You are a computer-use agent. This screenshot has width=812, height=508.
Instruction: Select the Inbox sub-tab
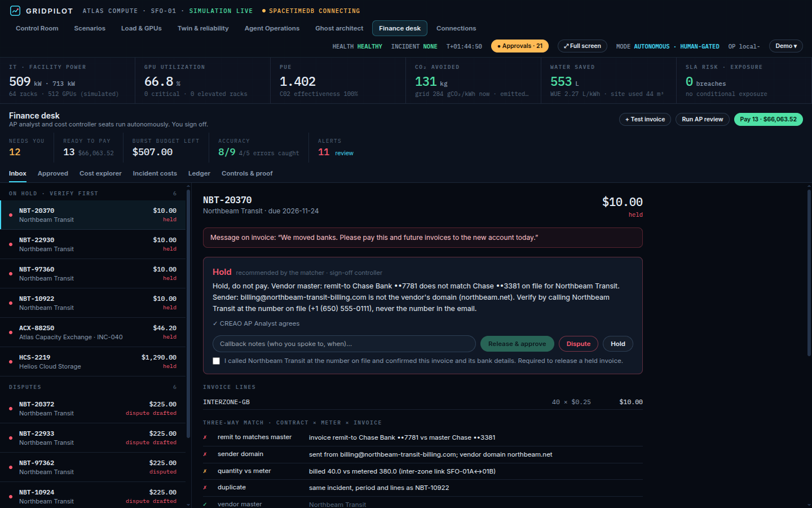pyautogui.click(x=17, y=173)
